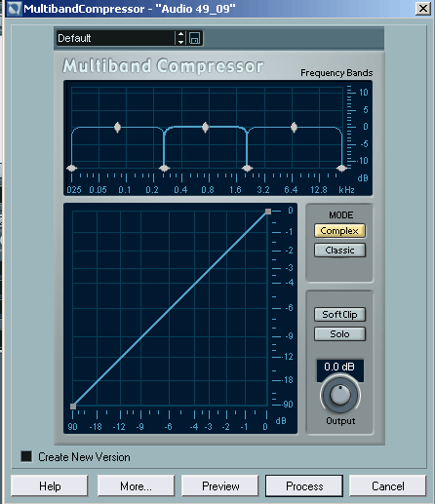
Task: Select the low band gain diamond handle
Action: coord(117,127)
